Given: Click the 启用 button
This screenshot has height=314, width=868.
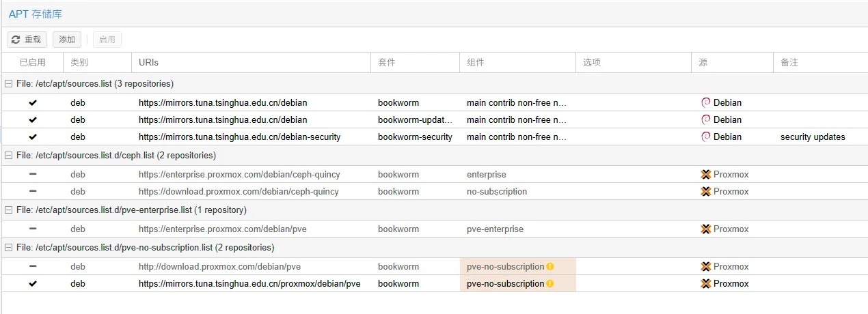Looking at the screenshot, I should [x=107, y=40].
